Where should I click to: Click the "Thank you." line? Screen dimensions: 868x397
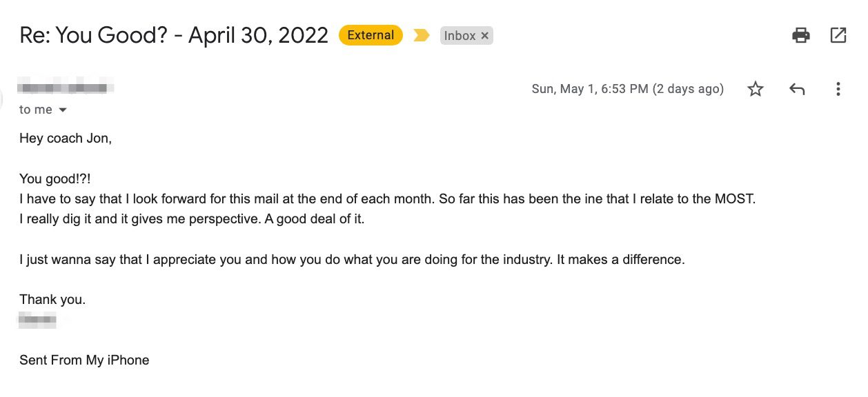pyautogui.click(x=52, y=299)
